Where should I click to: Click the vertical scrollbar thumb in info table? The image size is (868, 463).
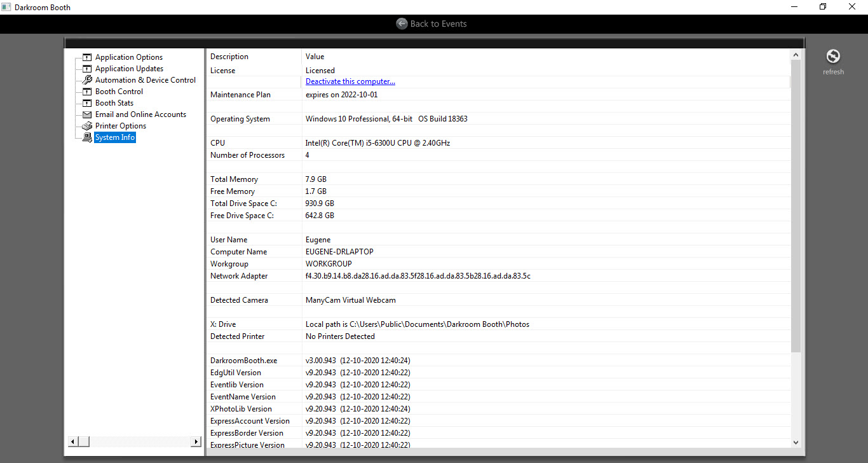click(796, 206)
